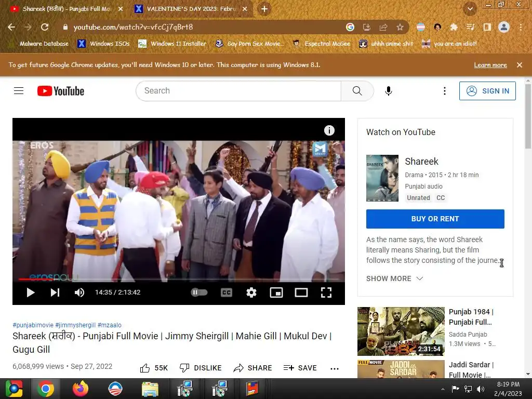Mute the video volume
The width and height of the screenshot is (532, 399).
pos(79,292)
